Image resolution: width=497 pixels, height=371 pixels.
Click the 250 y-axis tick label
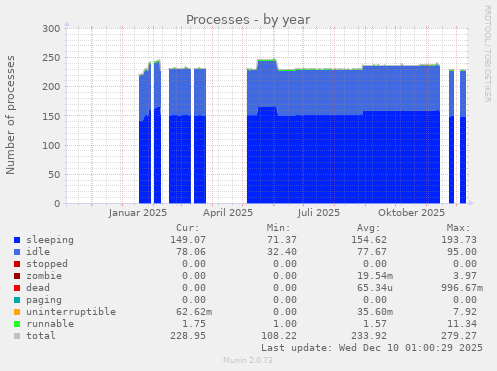pos(51,58)
